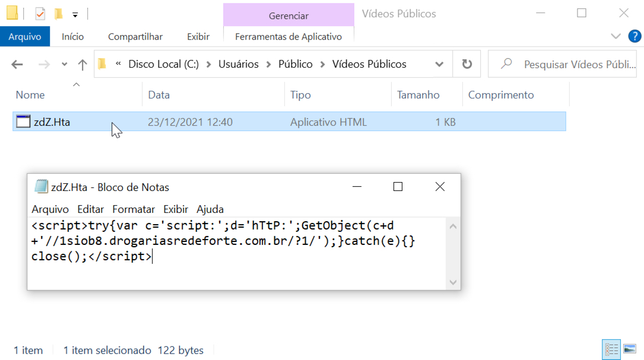Expand the Quick Access Toolbar customize arrow

click(x=75, y=15)
